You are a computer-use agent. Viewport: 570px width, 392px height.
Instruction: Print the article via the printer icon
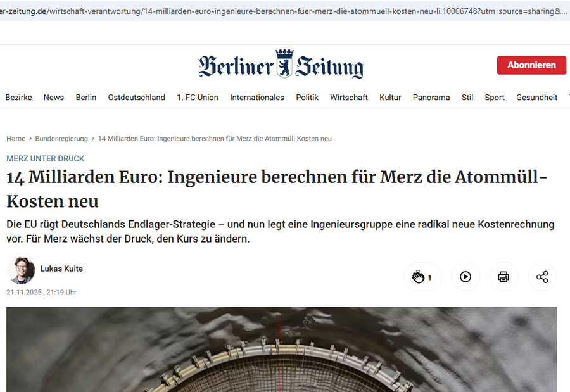click(503, 277)
